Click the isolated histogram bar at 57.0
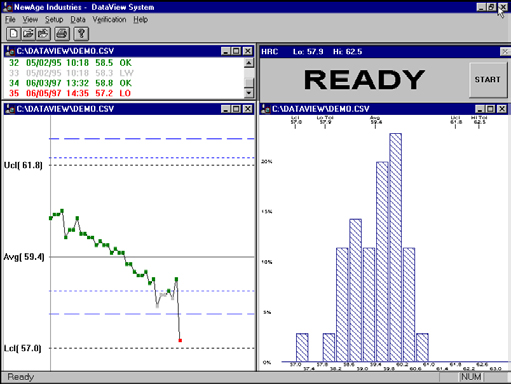 302,347
